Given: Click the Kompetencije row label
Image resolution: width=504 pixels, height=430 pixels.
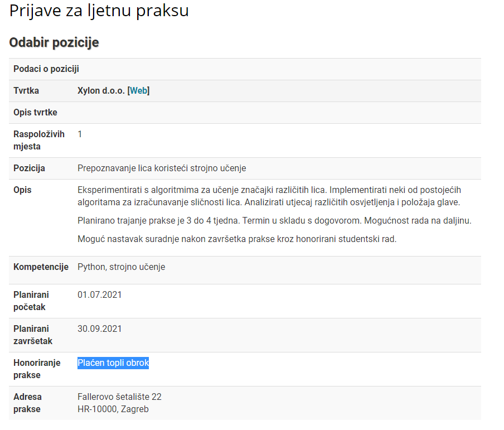Looking at the screenshot, I should (x=41, y=267).
